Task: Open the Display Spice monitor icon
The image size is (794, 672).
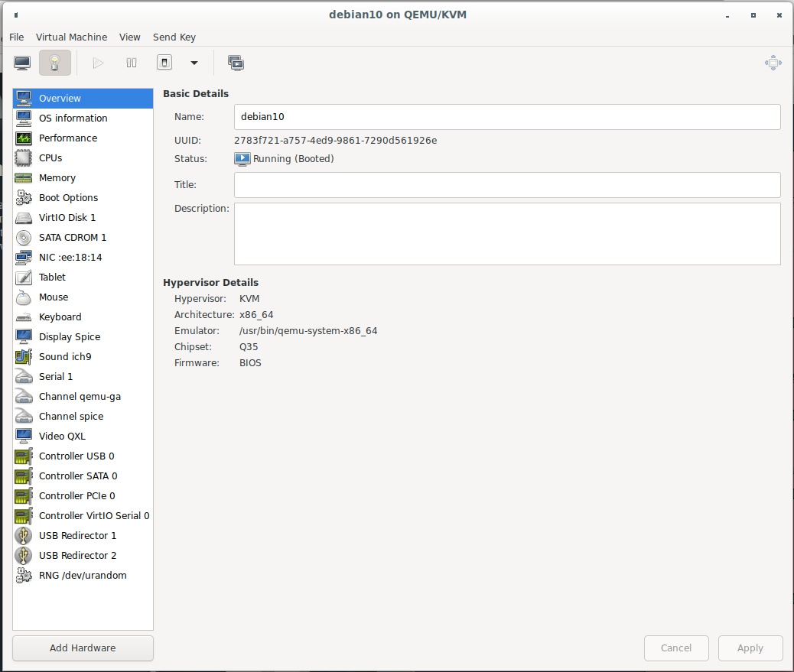Action: click(24, 336)
